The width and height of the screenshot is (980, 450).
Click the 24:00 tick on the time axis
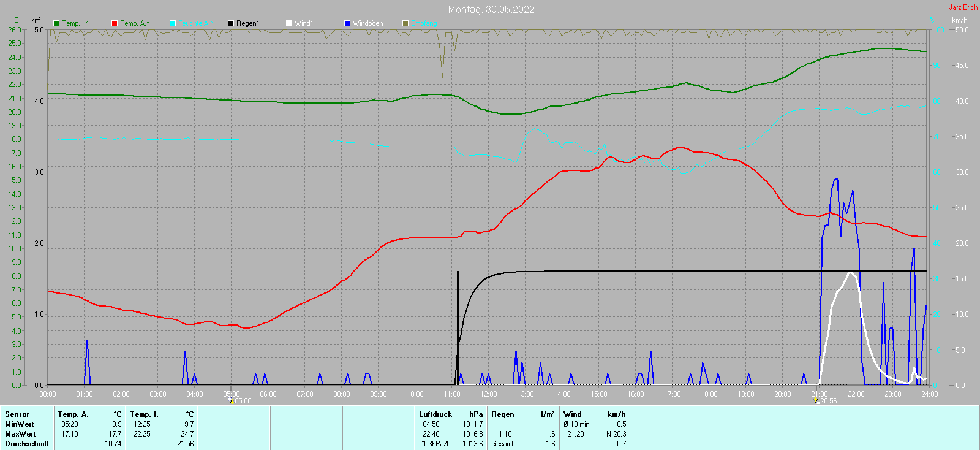coord(930,394)
